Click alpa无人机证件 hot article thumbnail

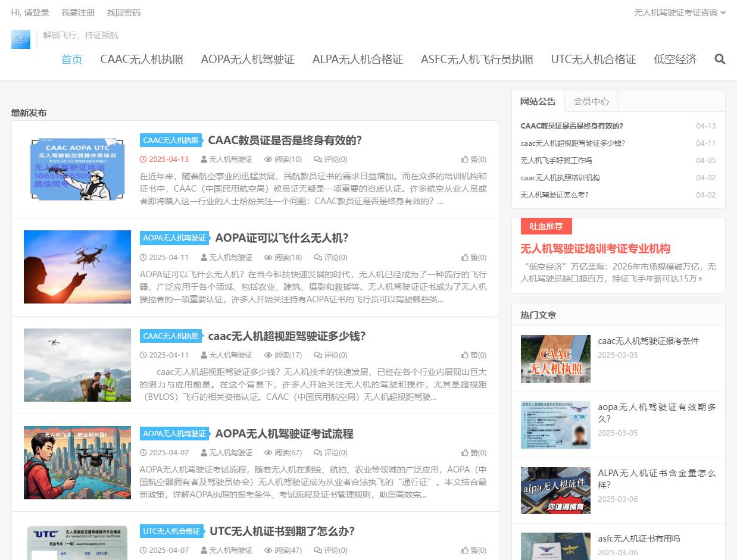click(x=555, y=490)
